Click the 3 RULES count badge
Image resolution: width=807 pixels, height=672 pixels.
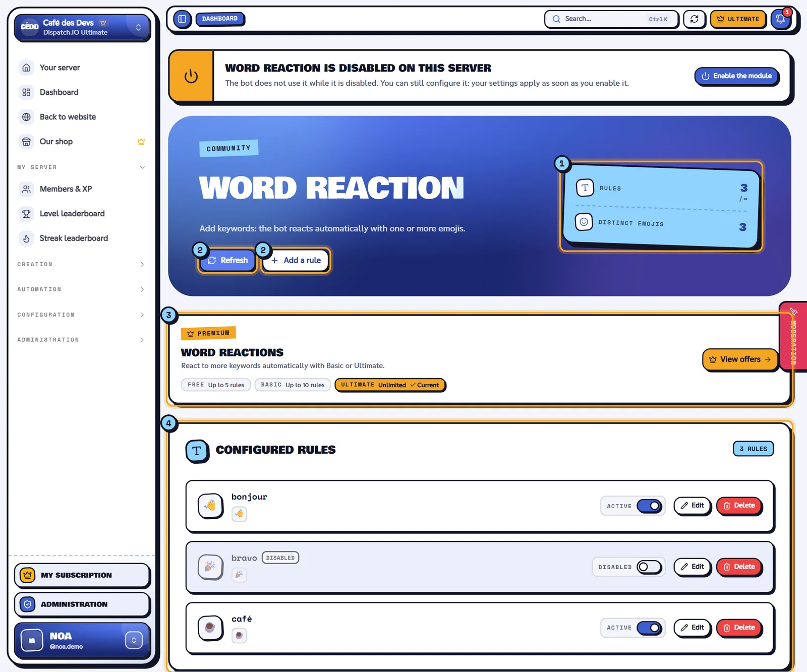tap(753, 449)
